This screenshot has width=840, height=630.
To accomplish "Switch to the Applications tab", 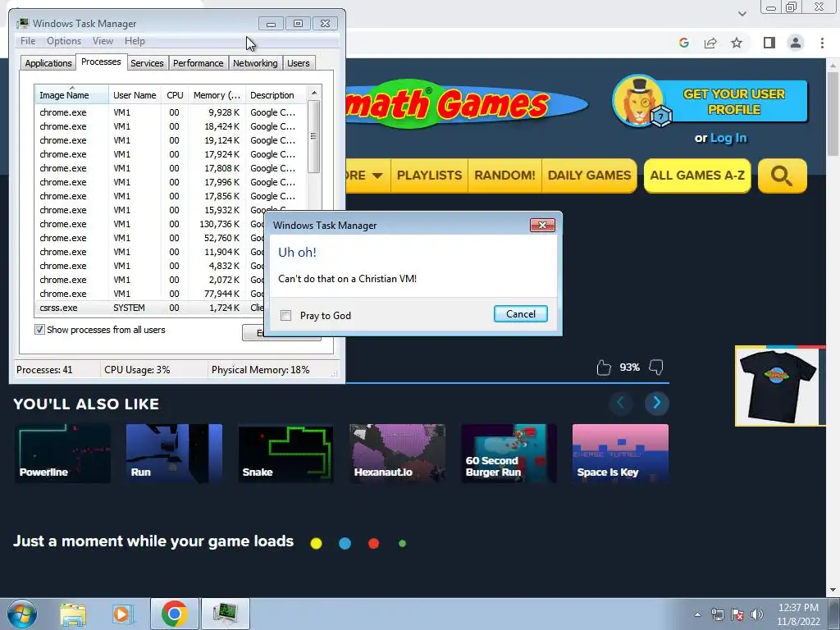I will [x=48, y=63].
